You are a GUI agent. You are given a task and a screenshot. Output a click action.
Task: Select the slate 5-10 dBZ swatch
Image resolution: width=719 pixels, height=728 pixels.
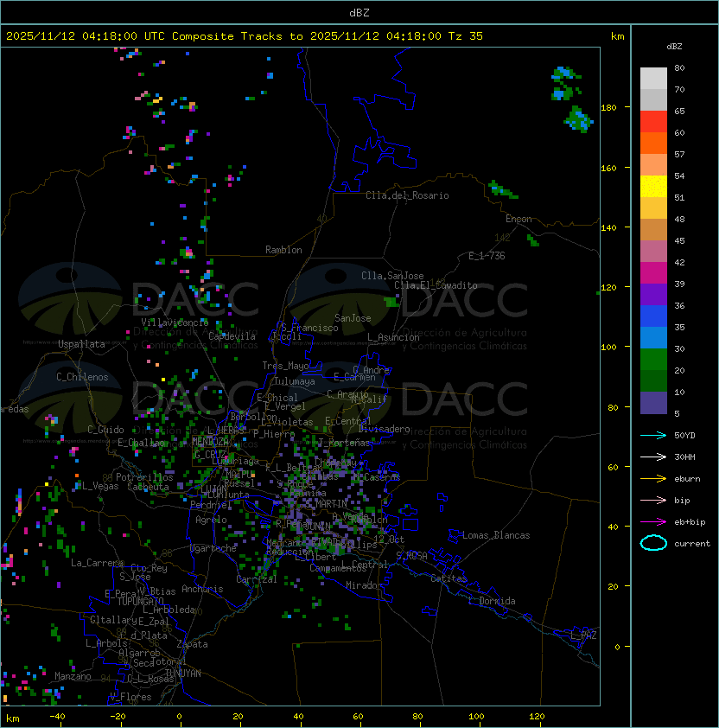tap(653, 403)
